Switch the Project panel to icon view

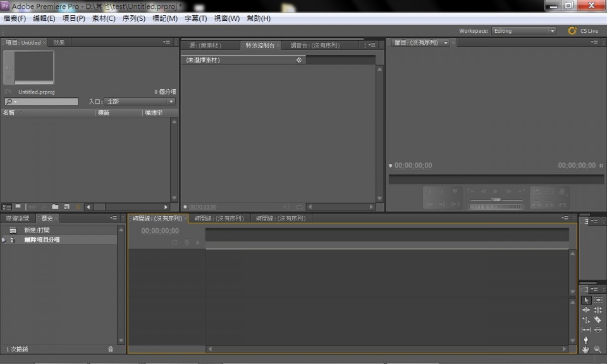[x=18, y=207]
